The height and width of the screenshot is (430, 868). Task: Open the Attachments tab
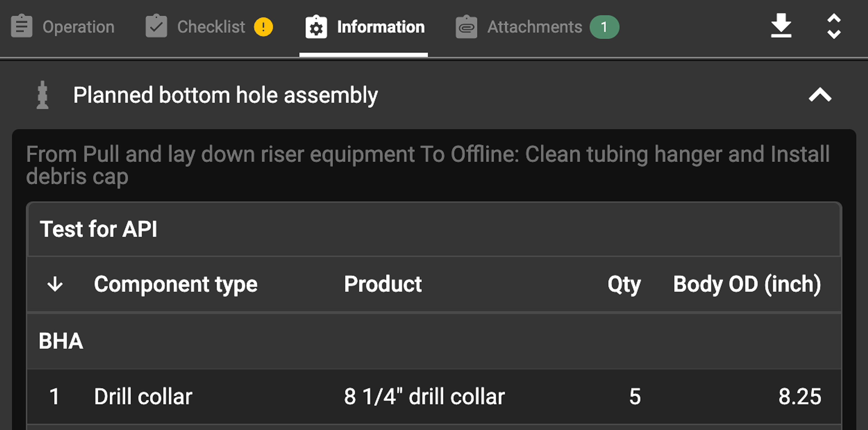tap(534, 27)
